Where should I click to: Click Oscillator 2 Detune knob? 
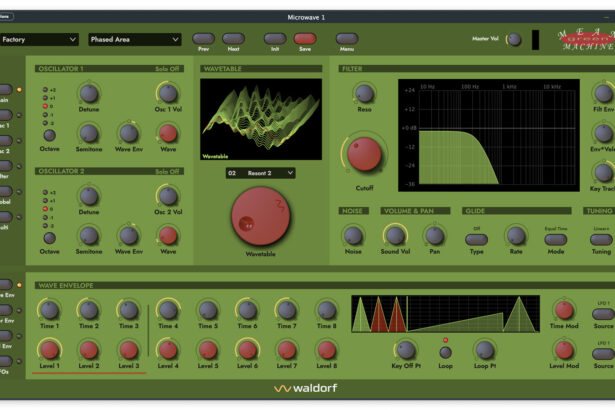point(89,197)
